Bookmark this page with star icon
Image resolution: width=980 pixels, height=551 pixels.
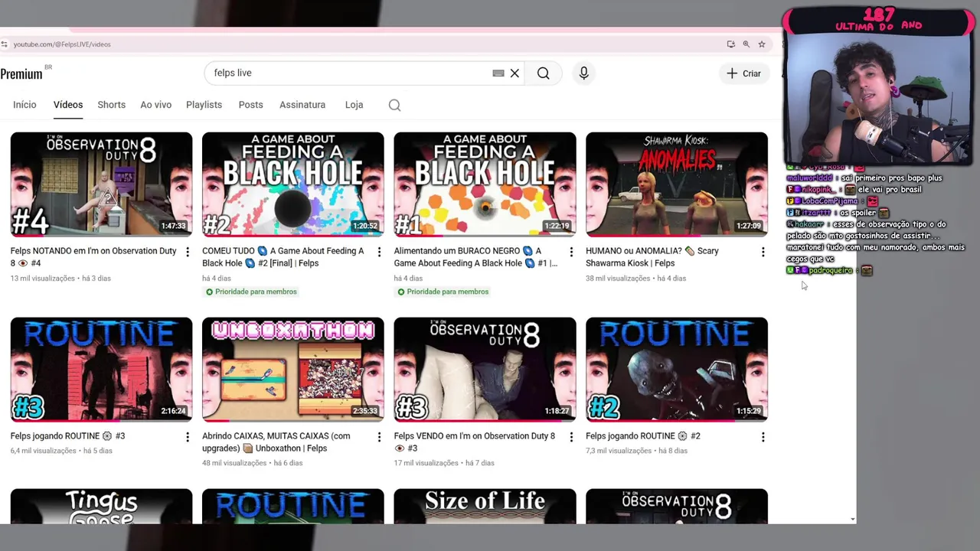click(762, 44)
